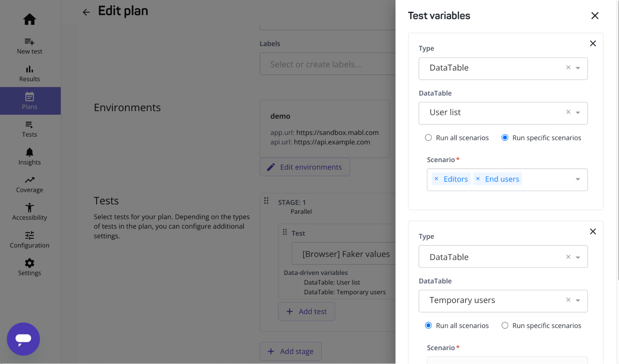Open the Results section
Image resolution: width=619 pixels, height=364 pixels.
(x=29, y=74)
